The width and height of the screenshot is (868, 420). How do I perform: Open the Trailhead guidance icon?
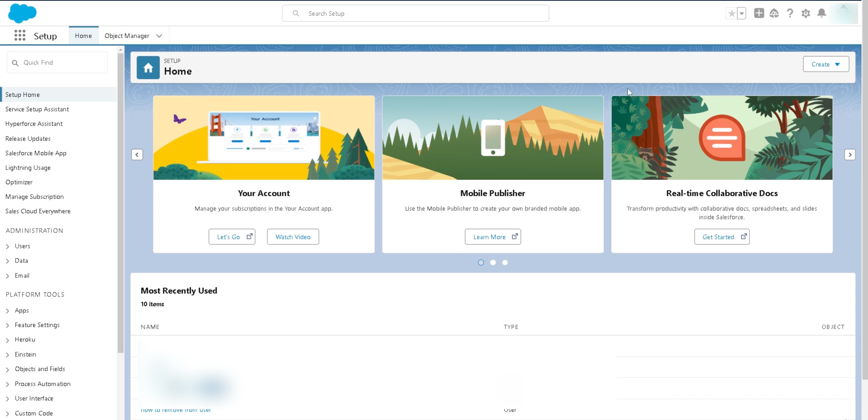tap(774, 13)
